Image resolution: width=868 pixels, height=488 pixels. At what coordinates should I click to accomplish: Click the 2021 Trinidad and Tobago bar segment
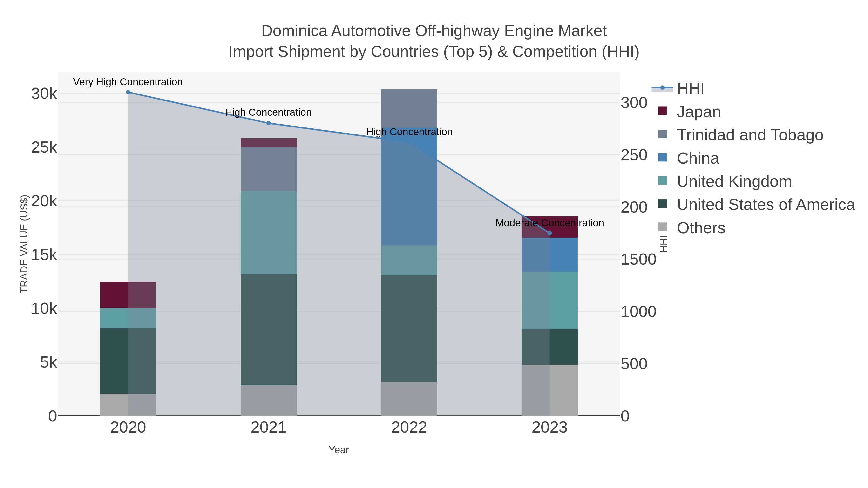(x=269, y=169)
